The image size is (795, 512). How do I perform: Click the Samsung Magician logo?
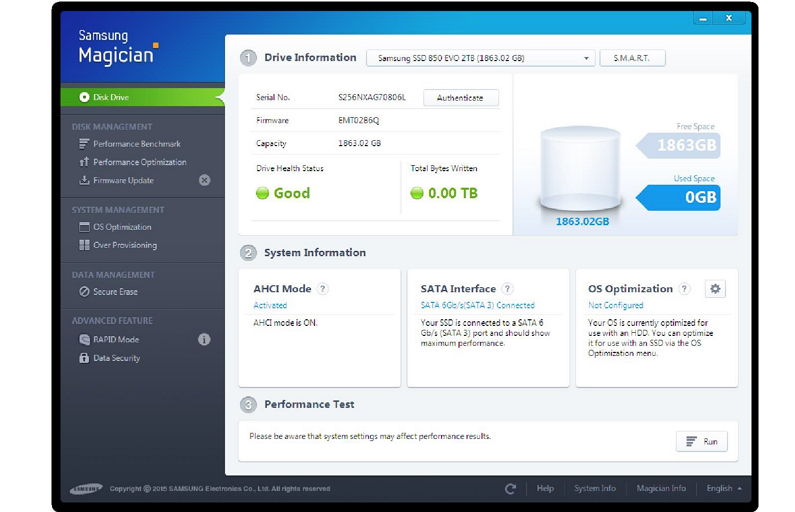click(118, 48)
